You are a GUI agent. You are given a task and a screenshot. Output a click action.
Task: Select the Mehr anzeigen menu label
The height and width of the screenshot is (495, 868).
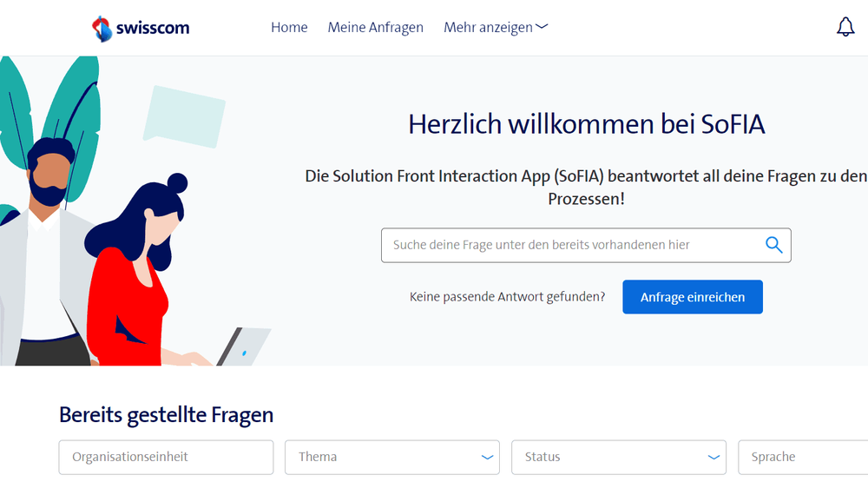tap(488, 28)
